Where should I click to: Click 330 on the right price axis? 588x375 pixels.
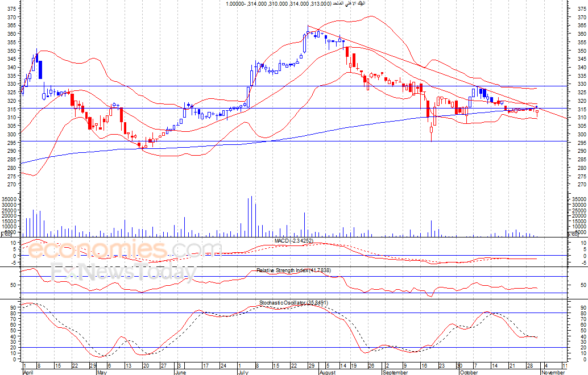tap(582, 84)
